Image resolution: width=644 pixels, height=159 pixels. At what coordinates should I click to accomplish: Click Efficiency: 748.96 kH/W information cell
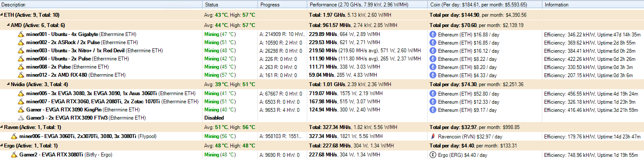591,155
